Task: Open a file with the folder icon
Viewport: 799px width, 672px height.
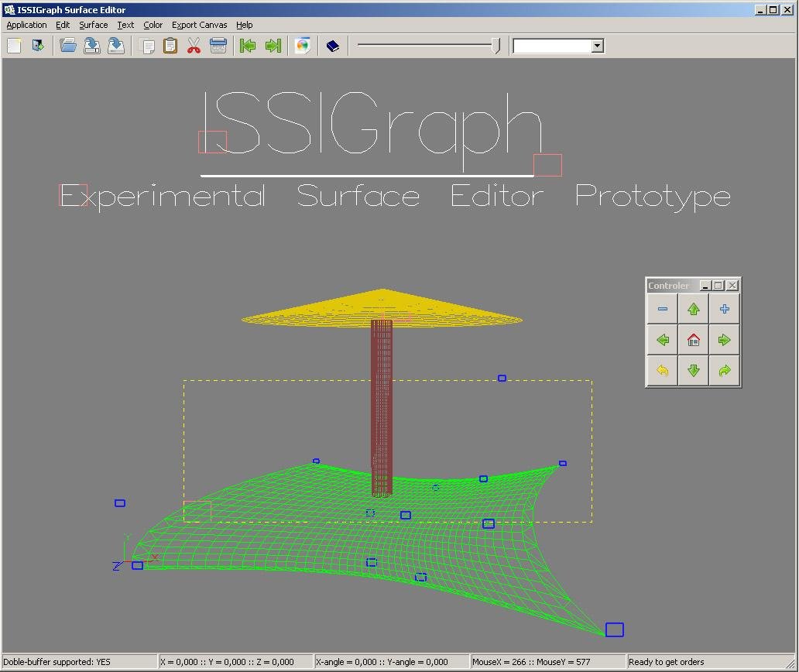Action: click(68, 46)
